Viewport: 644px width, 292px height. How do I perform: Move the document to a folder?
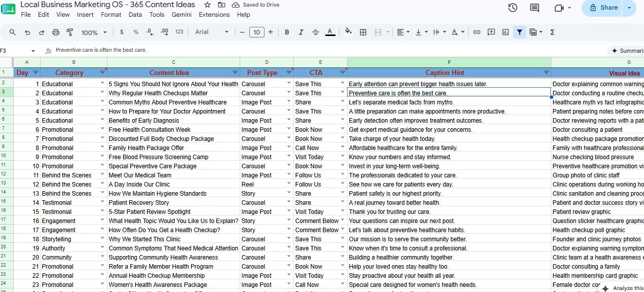pos(221,5)
